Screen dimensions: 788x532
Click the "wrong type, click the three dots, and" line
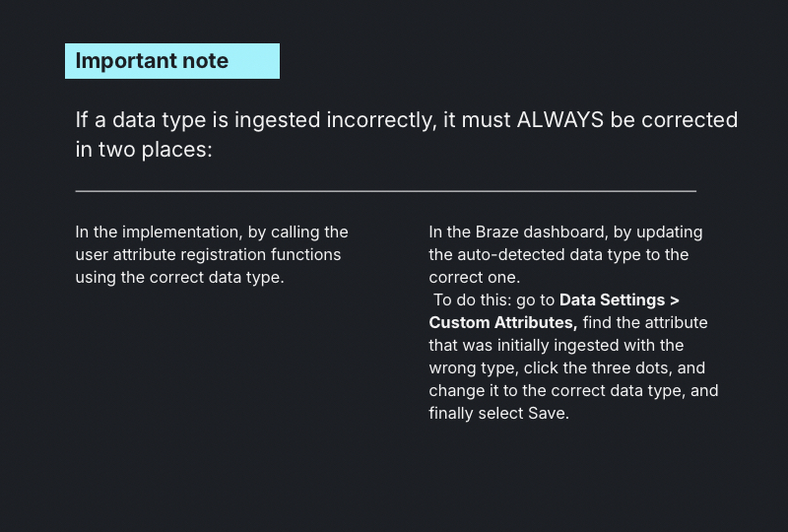click(566, 368)
